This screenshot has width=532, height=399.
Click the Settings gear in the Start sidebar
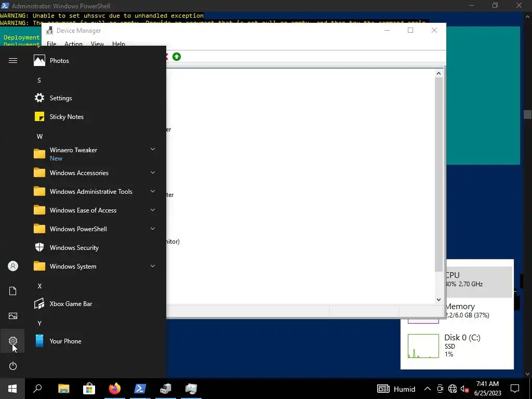coord(13,341)
